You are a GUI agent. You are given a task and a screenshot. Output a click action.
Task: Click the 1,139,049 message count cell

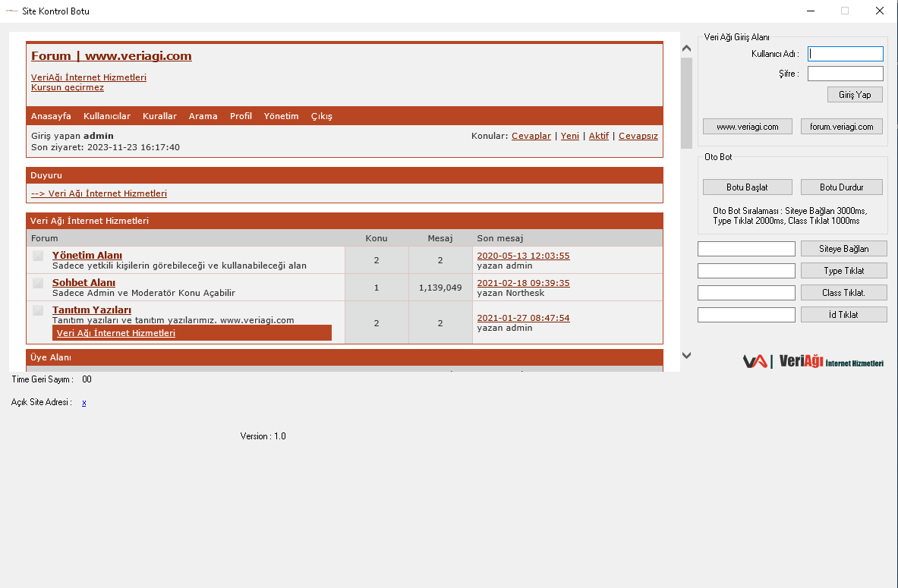click(440, 288)
